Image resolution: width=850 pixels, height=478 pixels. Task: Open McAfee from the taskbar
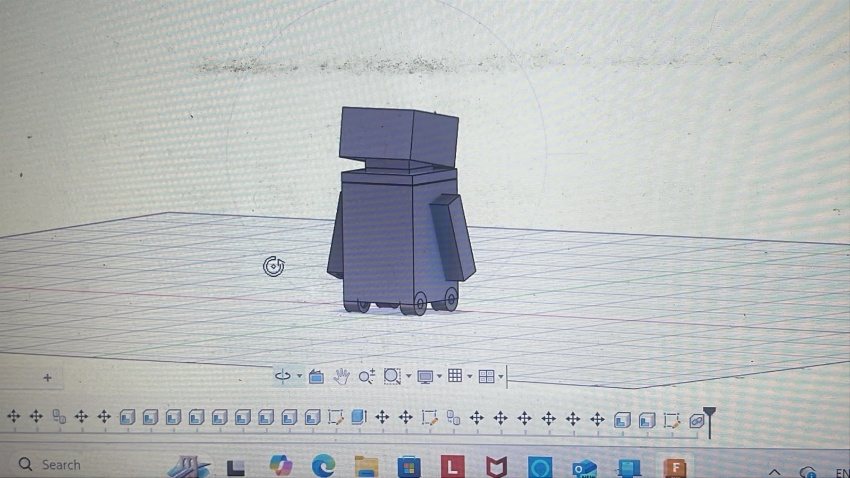496,467
